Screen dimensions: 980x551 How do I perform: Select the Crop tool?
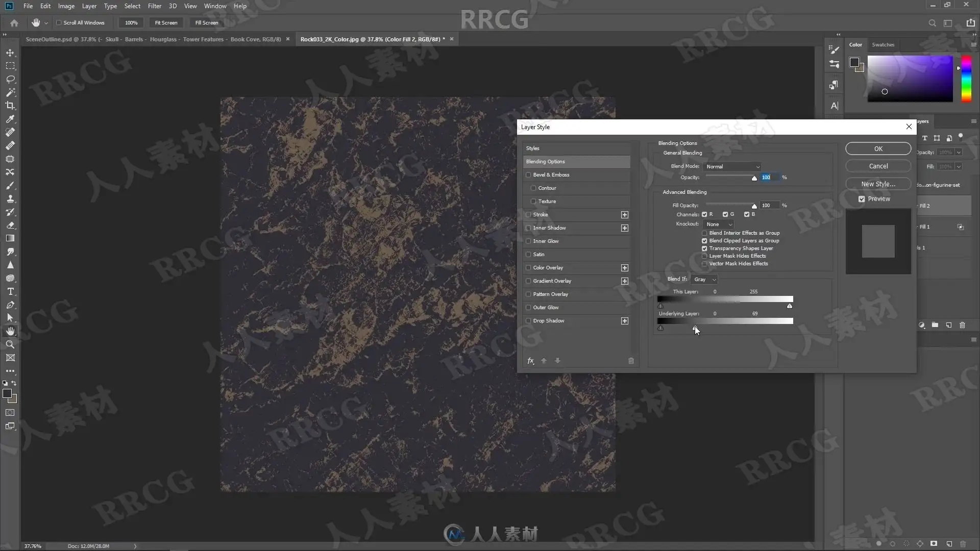pyautogui.click(x=10, y=106)
